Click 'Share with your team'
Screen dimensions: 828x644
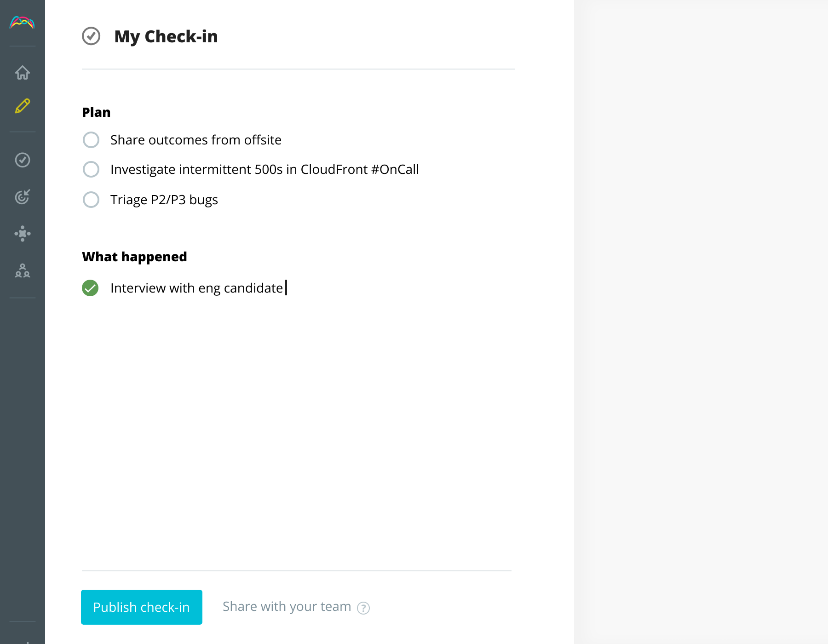tap(287, 606)
